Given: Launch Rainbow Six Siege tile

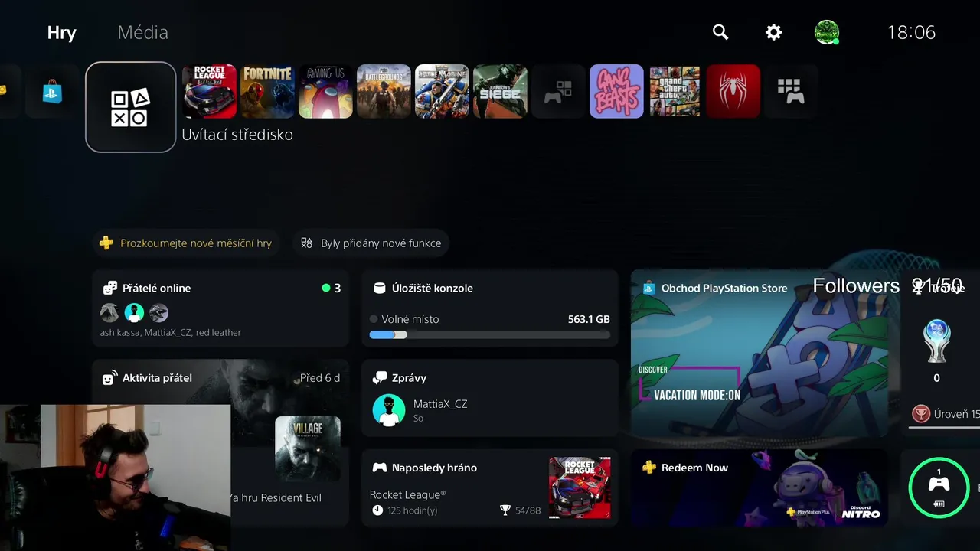Looking at the screenshot, I should point(500,91).
